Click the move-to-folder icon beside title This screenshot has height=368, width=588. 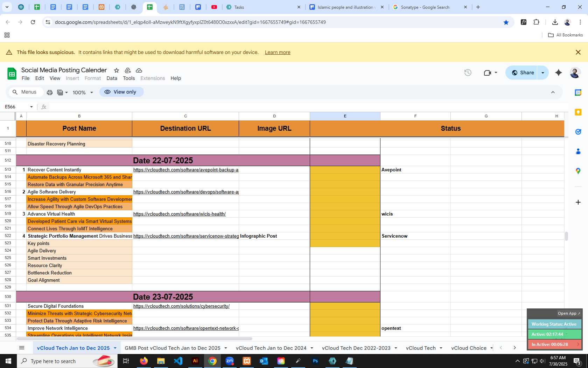[x=128, y=70]
